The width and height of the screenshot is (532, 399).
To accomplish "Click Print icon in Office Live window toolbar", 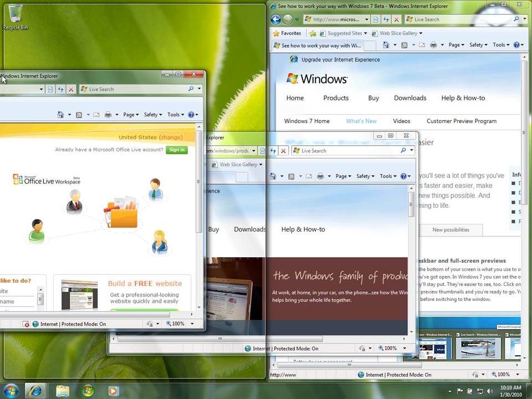I will coord(108,115).
